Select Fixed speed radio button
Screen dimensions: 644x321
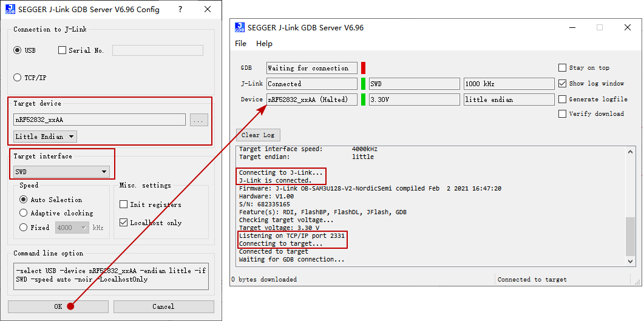(x=24, y=228)
